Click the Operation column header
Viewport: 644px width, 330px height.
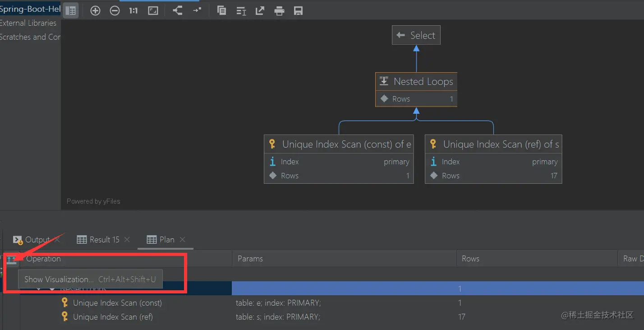[43, 259]
